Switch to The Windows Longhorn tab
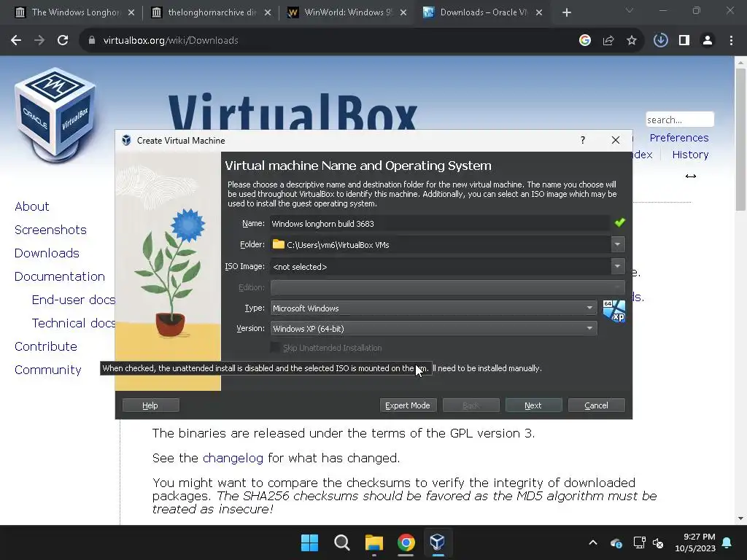The height and width of the screenshot is (560, 747). point(76,12)
